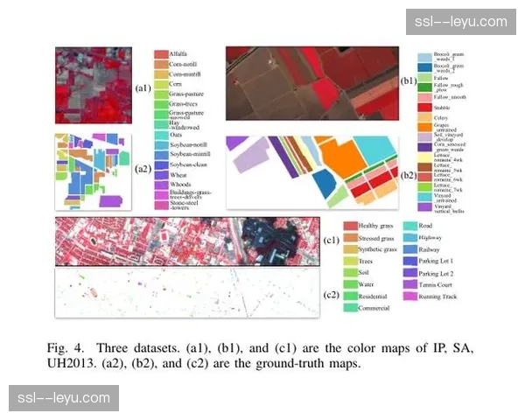The height and width of the screenshot is (420, 525).
Task: Select the Corn-notill legend swatch
Action: click(x=162, y=65)
